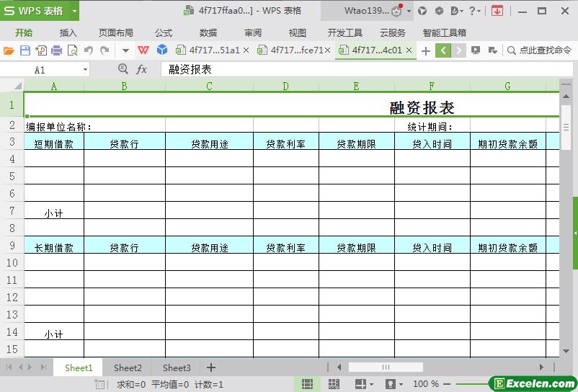
Task: Click the 短期借款 header cell
Action: [54, 141]
